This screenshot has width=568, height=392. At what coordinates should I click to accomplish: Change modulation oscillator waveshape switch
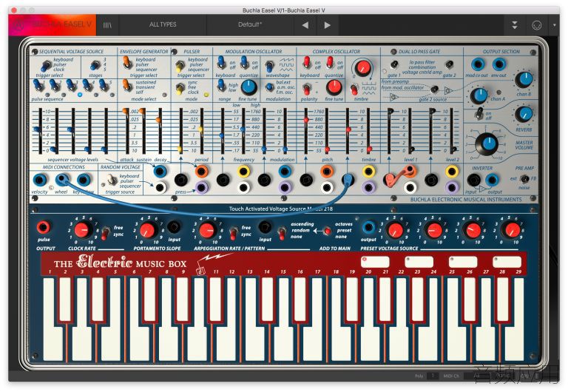269,67
